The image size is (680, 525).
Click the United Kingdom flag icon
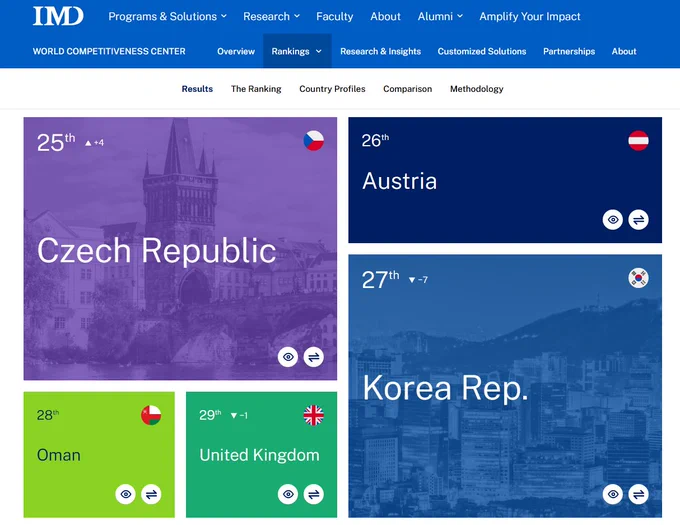[x=314, y=415]
